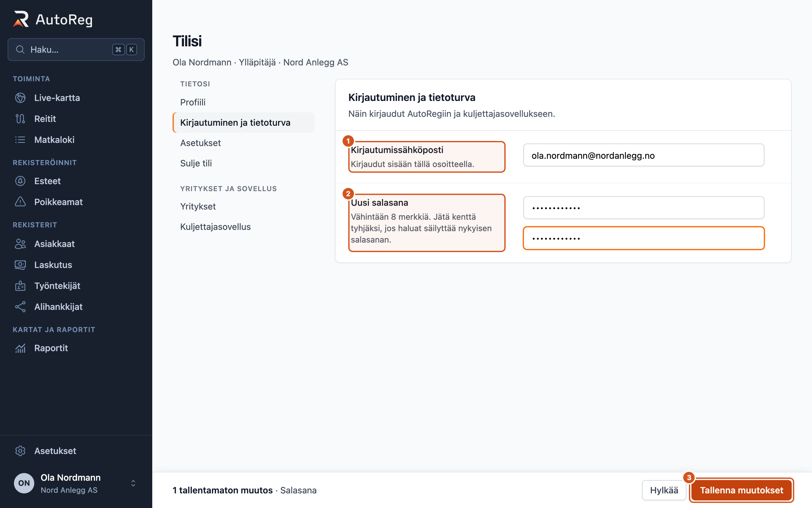
Task: Click the ON user avatar
Action: pyautogui.click(x=24, y=483)
